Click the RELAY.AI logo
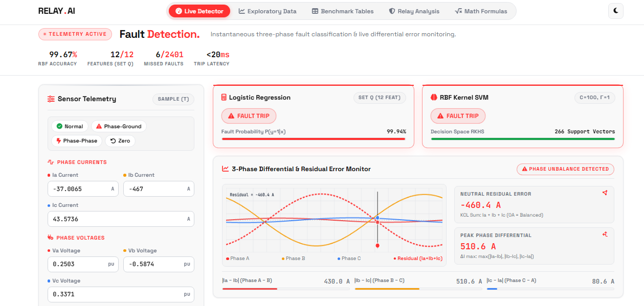This screenshot has width=644, height=306. pyautogui.click(x=56, y=11)
